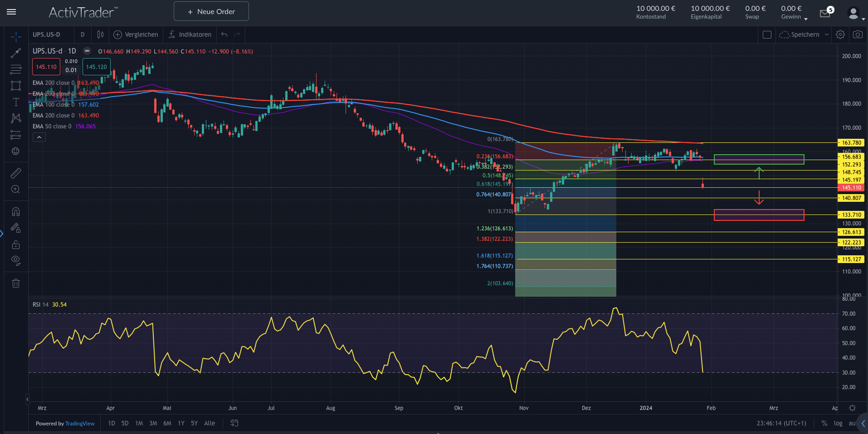This screenshot has height=434, width=868.
Task: Open chart settings gear in top toolbar
Action: 840,34
